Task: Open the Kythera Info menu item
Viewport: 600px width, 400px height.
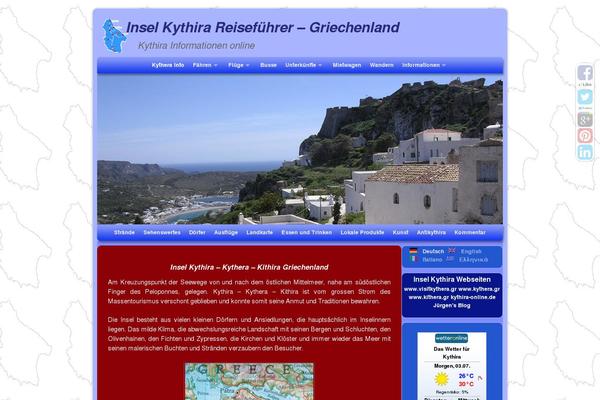Action: pyautogui.click(x=168, y=65)
